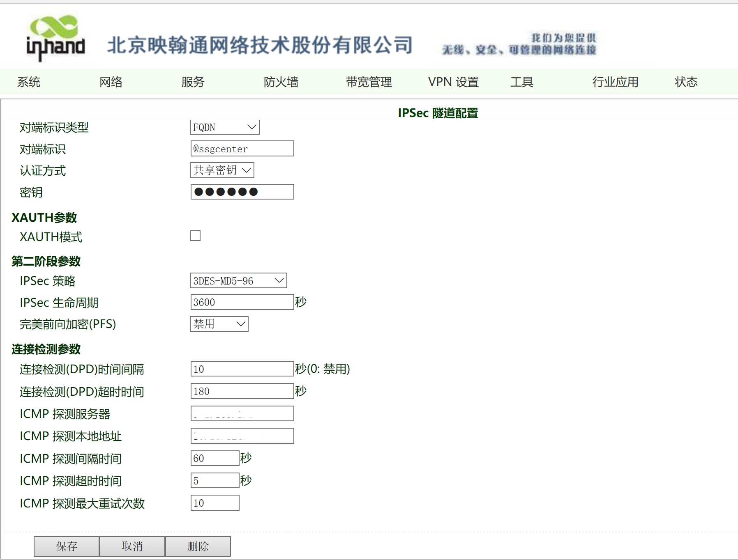Open the 状态 menu
The height and width of the screenshot is (560, 738).
click(x=686, y=82)
